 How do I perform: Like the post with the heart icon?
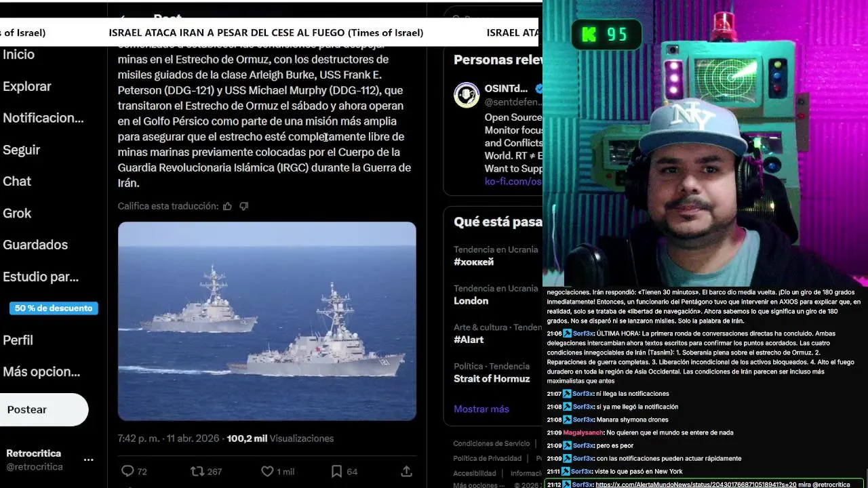point(267,471)
